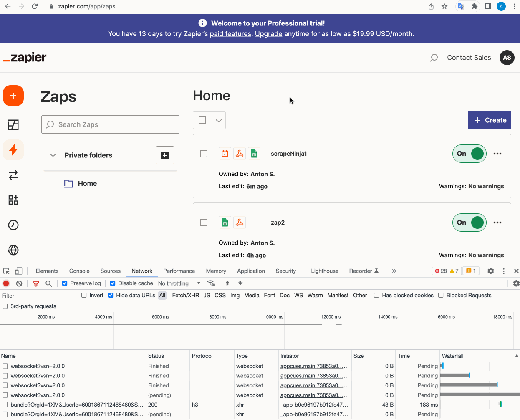Switch to the Lighthouse tab
Screen dimensions: 520x420
325,271
